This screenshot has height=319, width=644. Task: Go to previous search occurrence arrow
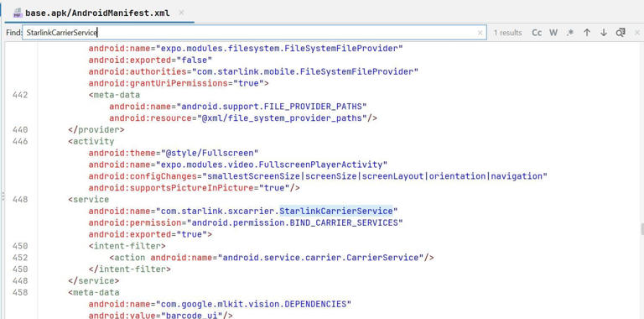tap(587, 33)
